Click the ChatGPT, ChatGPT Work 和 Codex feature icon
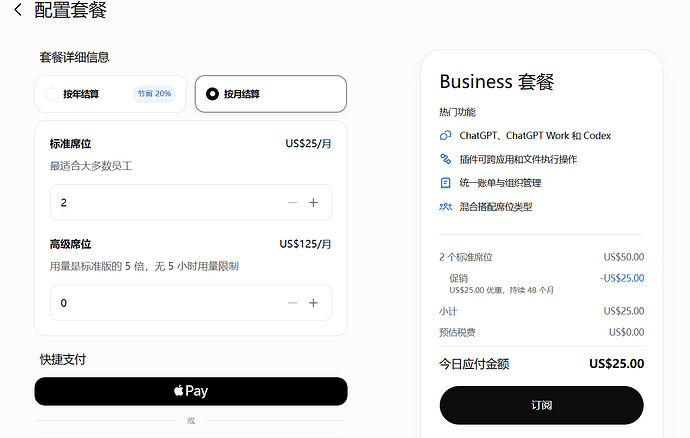Image resolution: width=690 pixels, height=438 pixels. click(x=445, y=135)
